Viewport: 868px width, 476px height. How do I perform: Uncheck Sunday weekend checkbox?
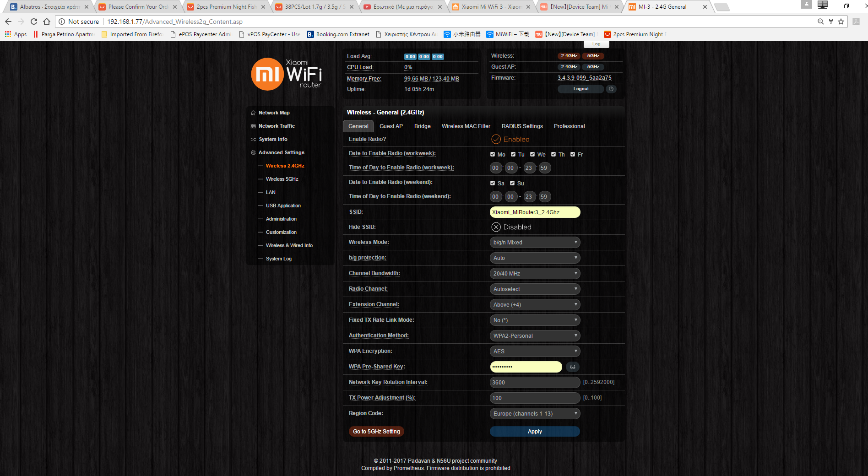512,183
